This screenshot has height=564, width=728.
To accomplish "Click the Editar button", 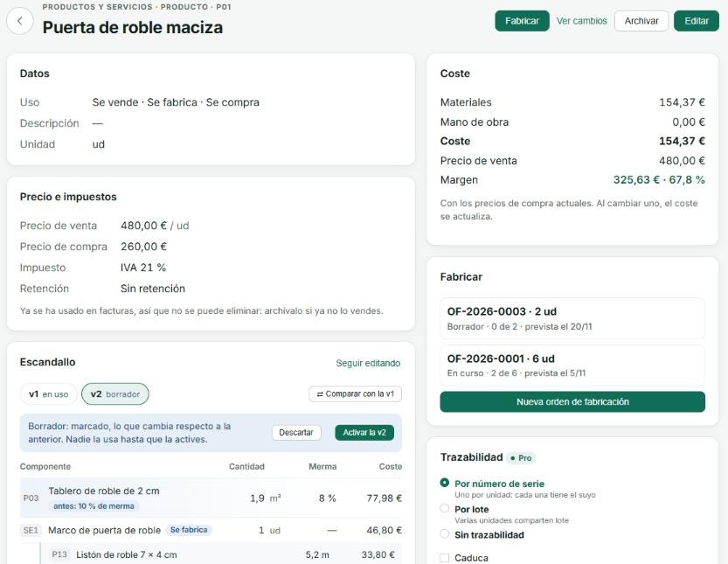I will pyautogui.click(x=697, y=21).
